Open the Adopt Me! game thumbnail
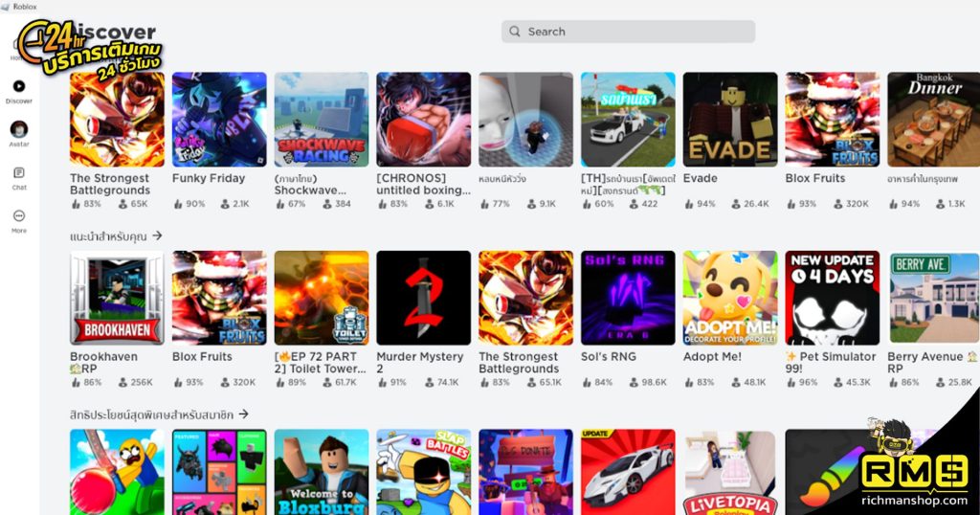980x515 pixels. coord(729,298)
